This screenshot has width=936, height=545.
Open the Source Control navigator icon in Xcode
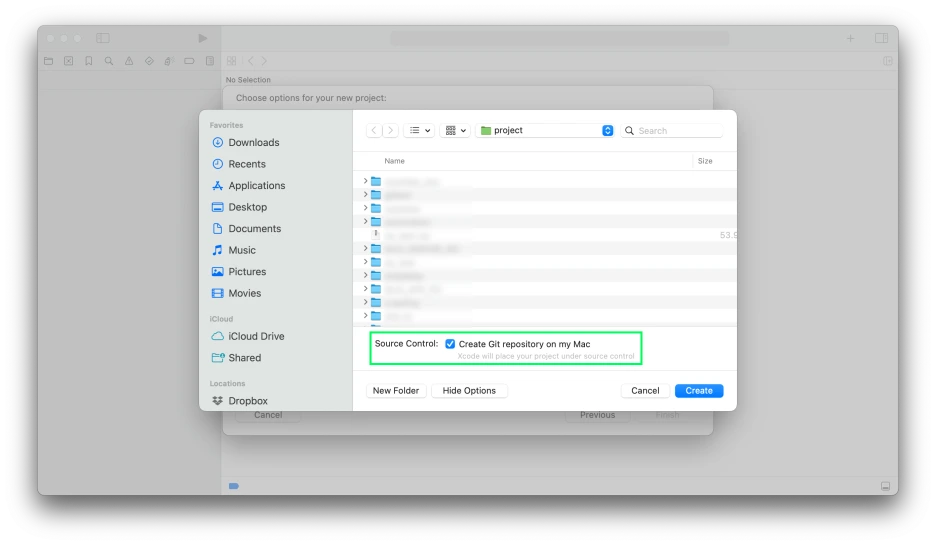pos(69,61)
